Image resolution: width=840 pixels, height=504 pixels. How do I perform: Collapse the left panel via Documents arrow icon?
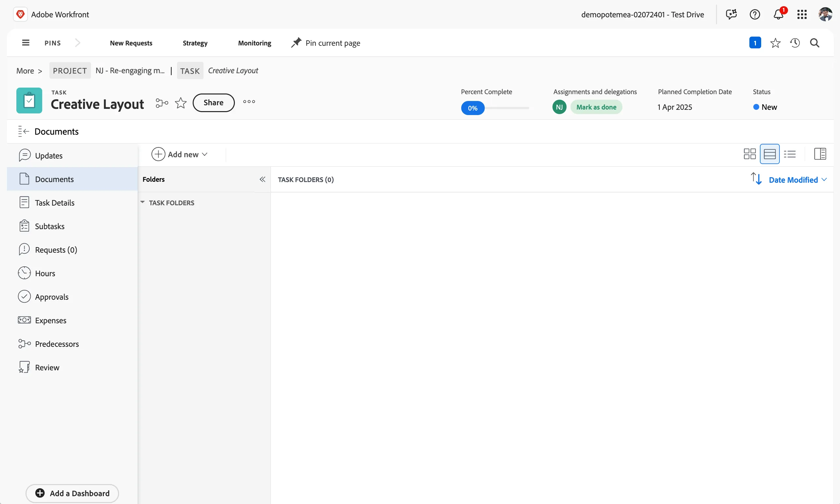(24, 131)
